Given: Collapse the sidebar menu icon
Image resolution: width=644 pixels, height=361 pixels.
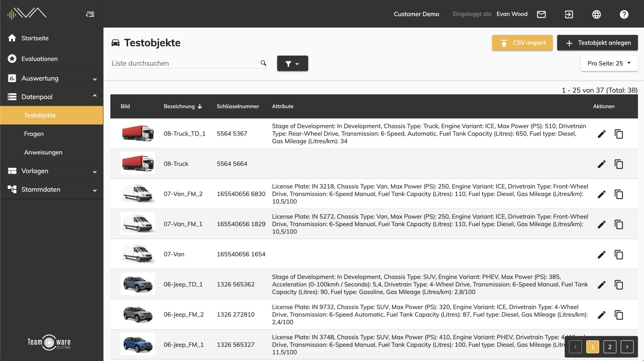Looking at the screenshot, I should tap(90, 14).
